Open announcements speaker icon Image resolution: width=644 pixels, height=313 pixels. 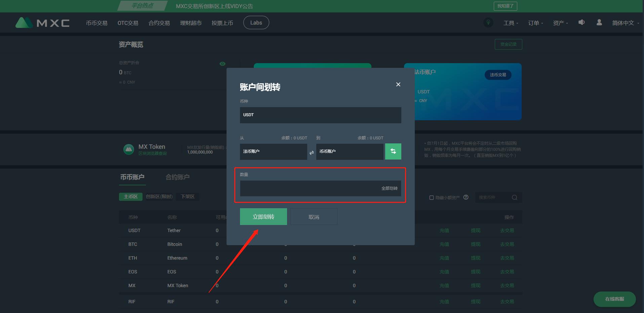click(581, 22)
